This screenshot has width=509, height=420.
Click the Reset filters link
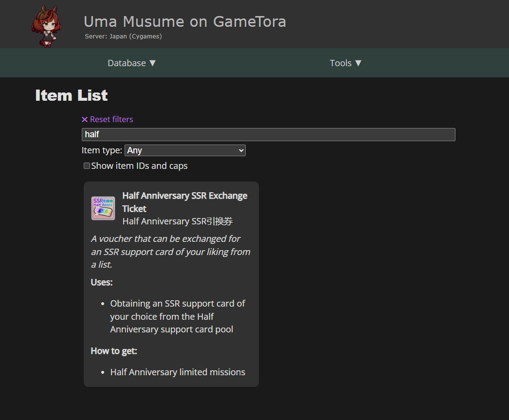[x=111, y=119]
